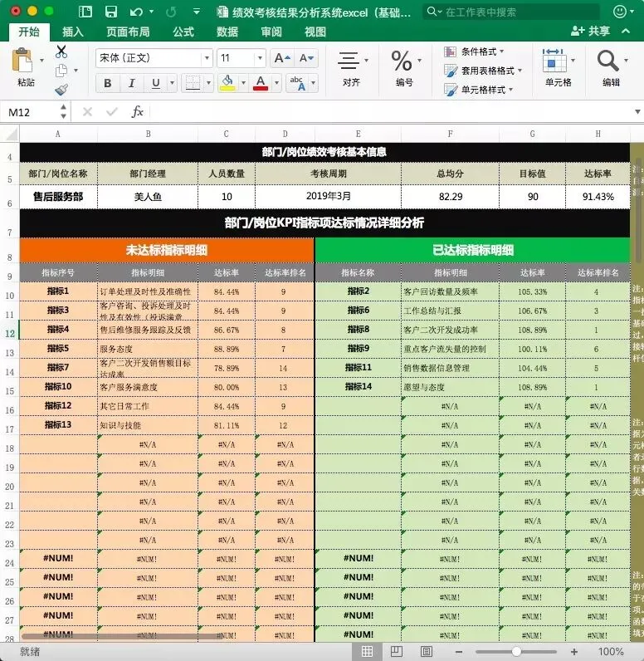
Task: Select the Home (开始) tab
Action: click(x=29, y=32)
